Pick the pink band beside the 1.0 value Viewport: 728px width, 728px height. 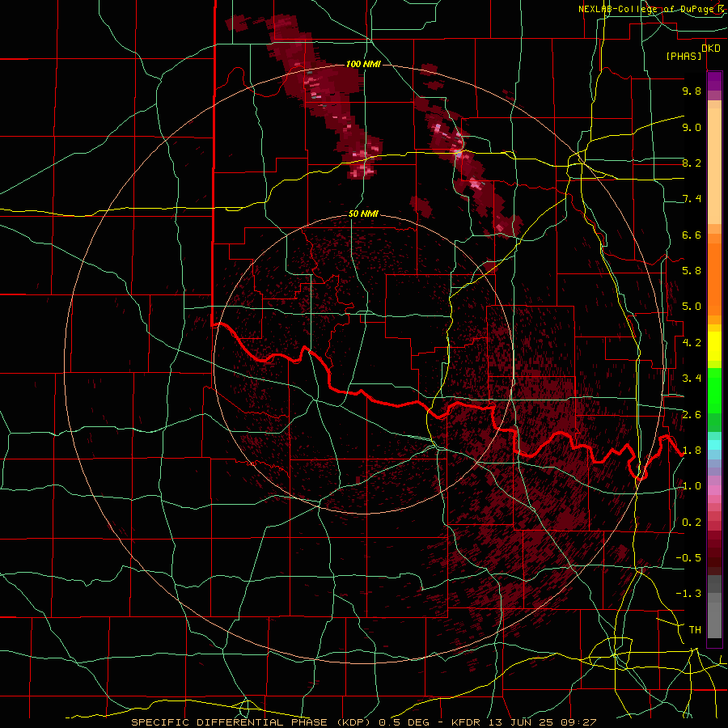pos(714,489)
